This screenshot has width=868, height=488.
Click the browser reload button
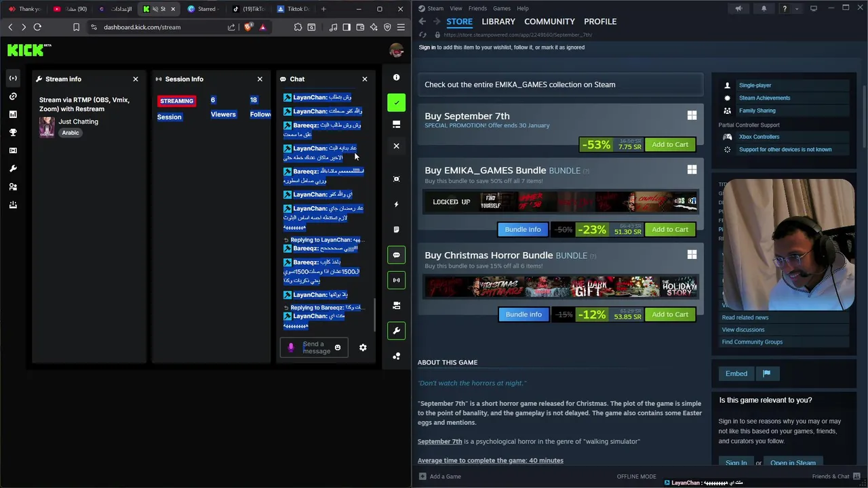(37, 27)
